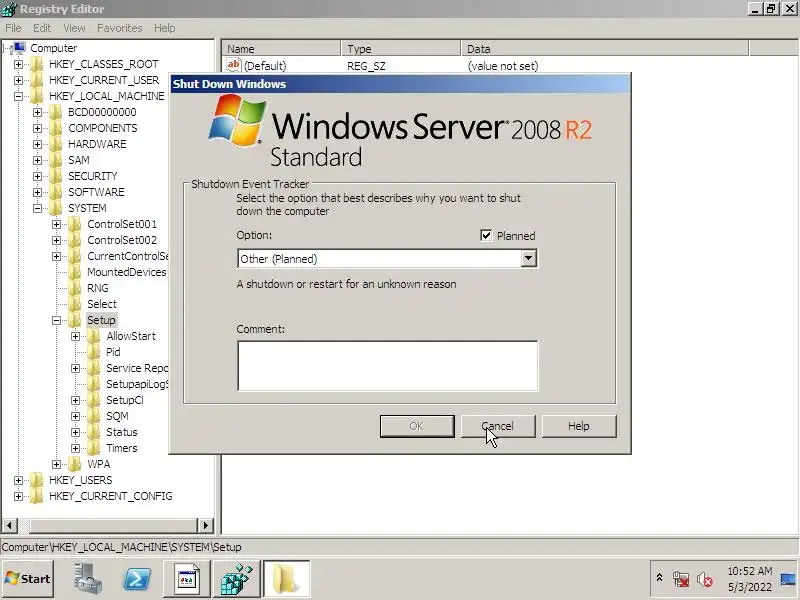Click the network status tray icon
The width and height of the screenshot is (800, 600).
681,579
